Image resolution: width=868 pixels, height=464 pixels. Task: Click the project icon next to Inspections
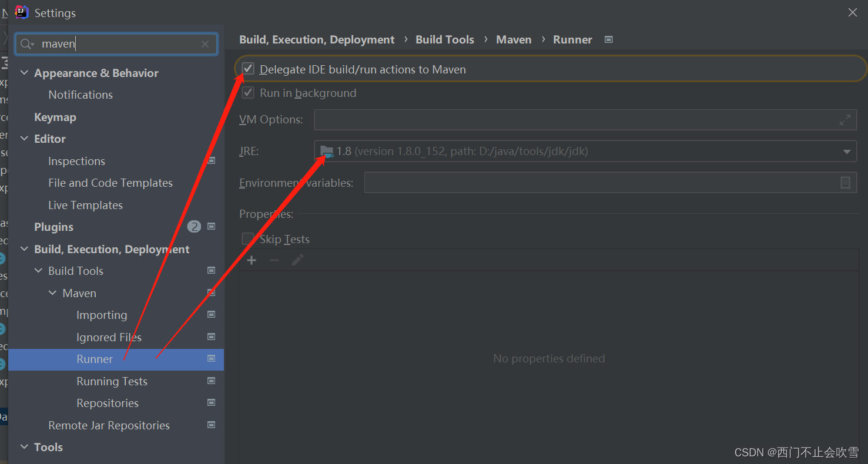click(212, 160)
